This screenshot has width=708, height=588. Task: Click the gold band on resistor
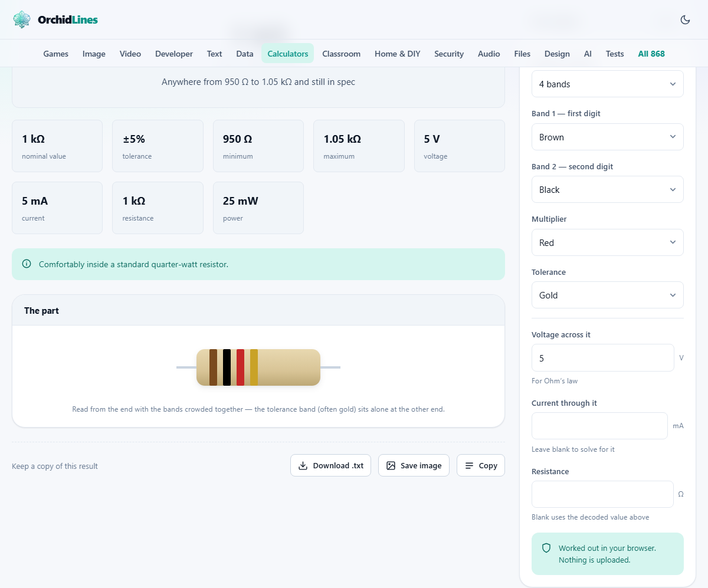pos(254,367)
